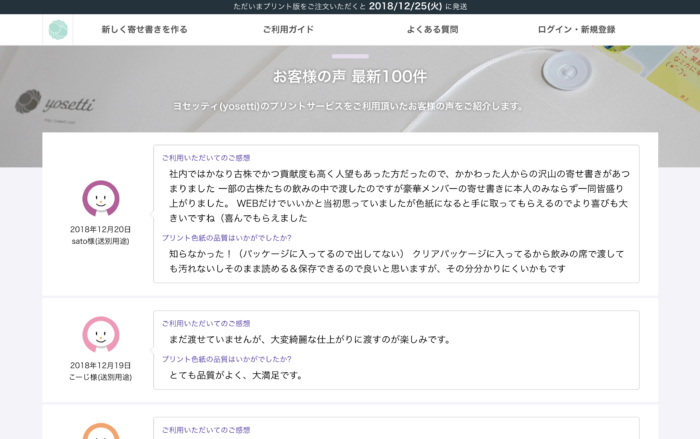Click the shipping date notice 2018/12/25(火)

405,6
